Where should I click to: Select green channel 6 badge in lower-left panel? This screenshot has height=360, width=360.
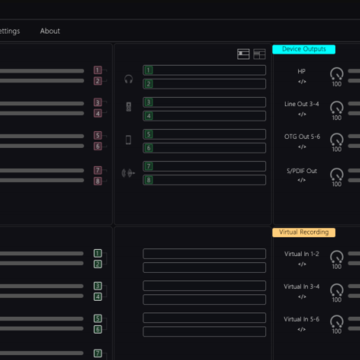(x=97, y=329)
